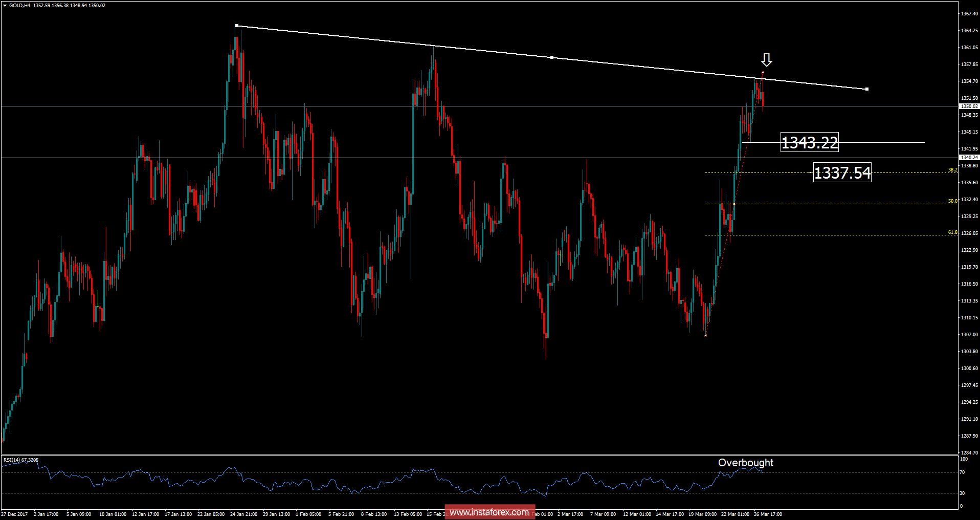Click the 1326.05 price scale value
The height and width of the screenshot is (520, 980).
(969, 233)
